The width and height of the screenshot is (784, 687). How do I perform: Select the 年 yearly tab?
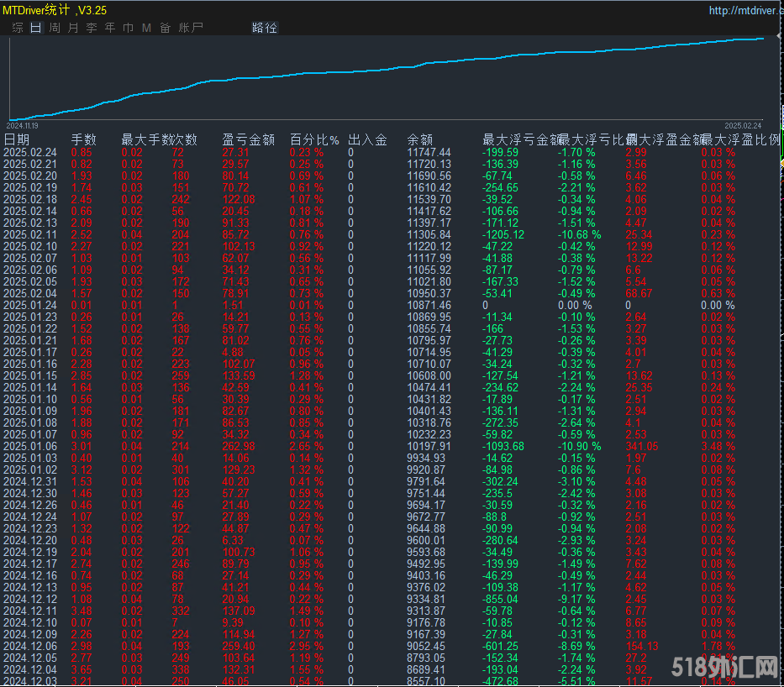point(110,28)
